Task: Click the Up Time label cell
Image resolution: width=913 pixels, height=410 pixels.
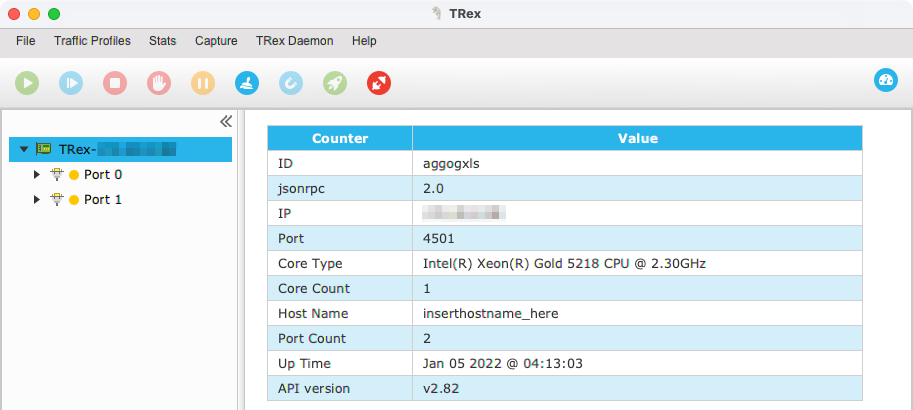Action: [340, 363]
